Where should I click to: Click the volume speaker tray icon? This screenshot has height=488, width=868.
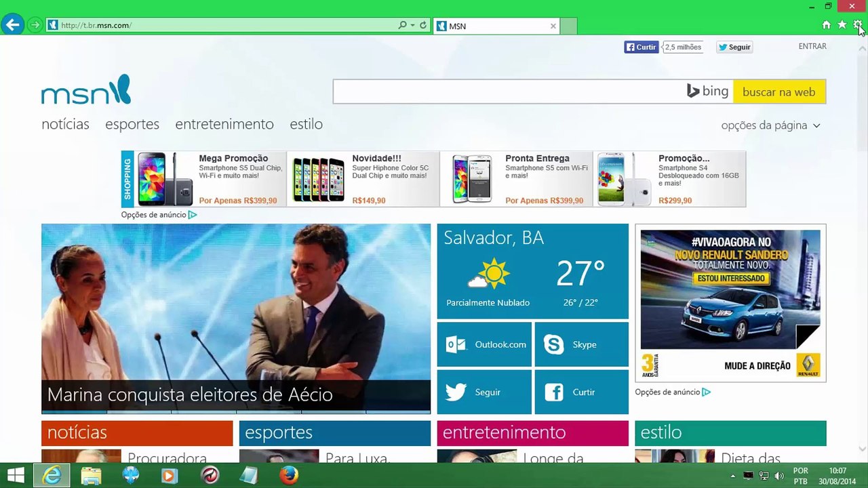click(x=779, y=476)
